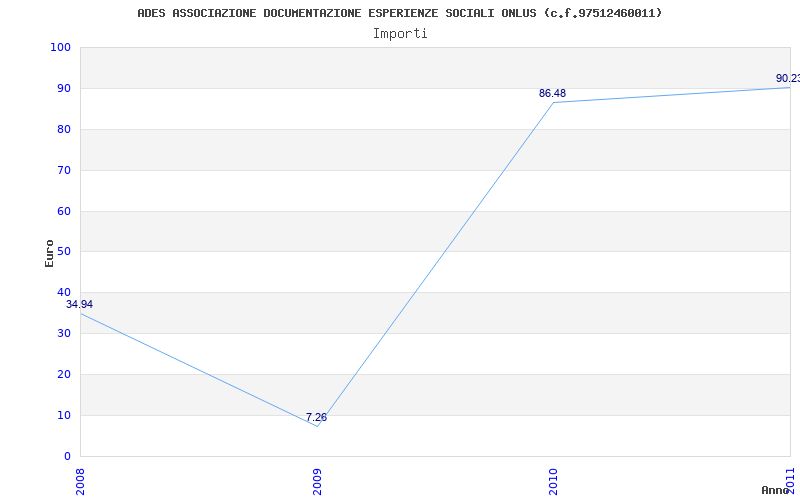Viewport: 800px width, 500px height.
Task: Click the 86.48 data label for 2010
Action: [x=553, y=93]
